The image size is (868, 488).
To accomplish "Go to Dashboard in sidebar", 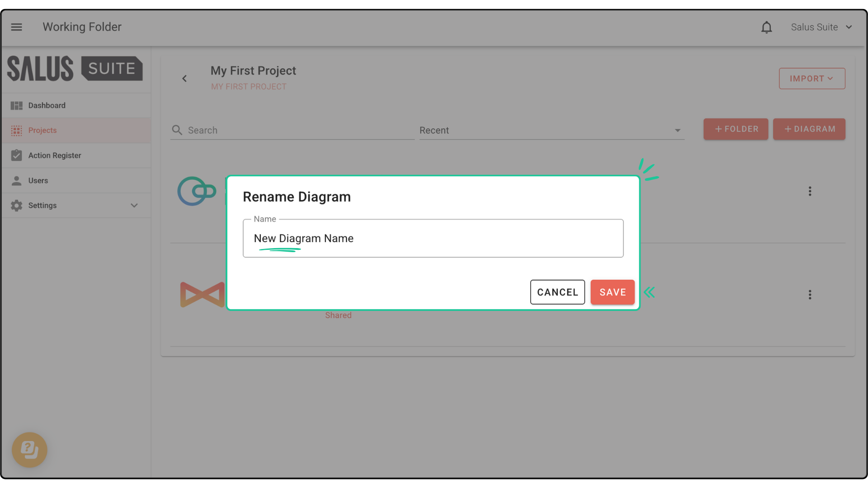I will pyautogui.click(x=47, y=105).
